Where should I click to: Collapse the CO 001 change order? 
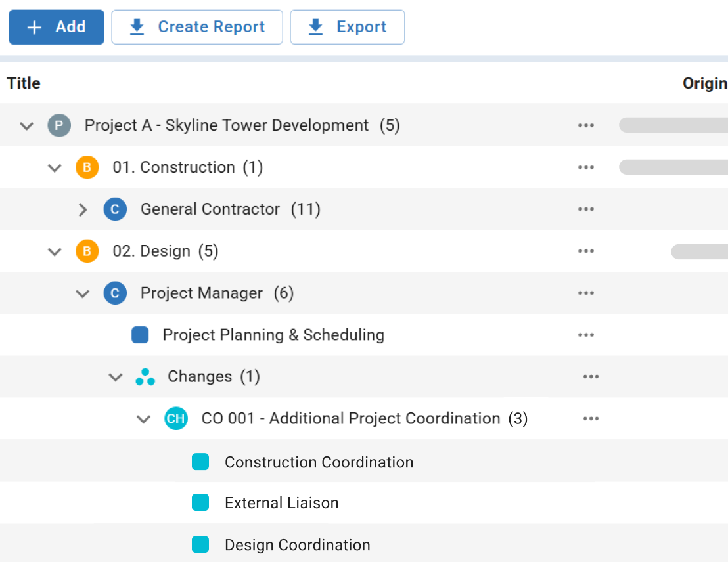143,419
